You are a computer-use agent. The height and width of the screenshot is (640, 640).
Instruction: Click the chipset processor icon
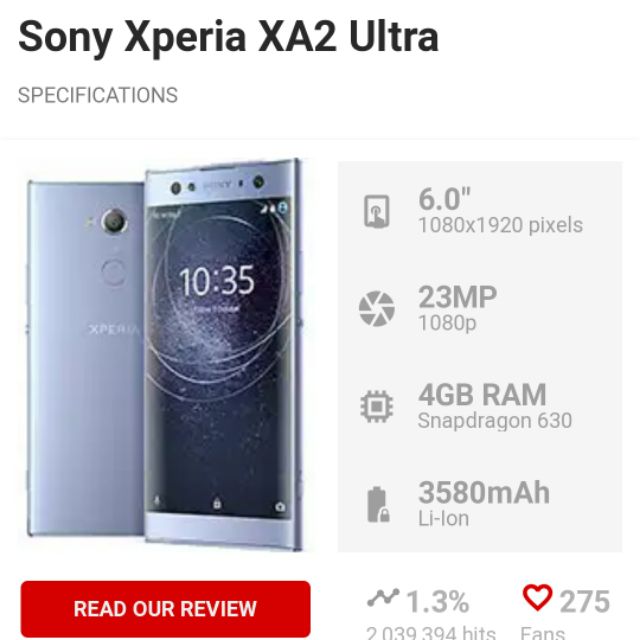coord(376,406)
